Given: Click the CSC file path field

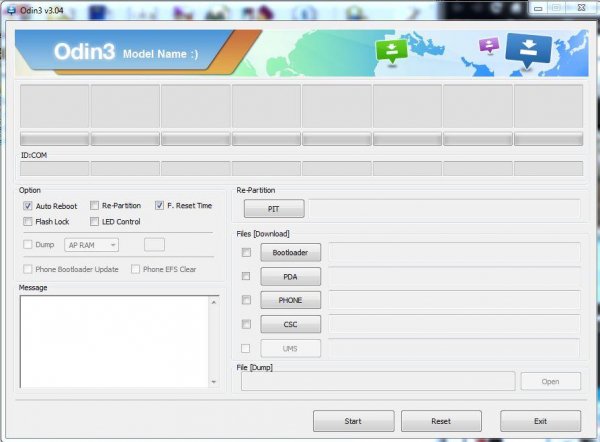Looking at the screenshot, I should click(454, 324).
